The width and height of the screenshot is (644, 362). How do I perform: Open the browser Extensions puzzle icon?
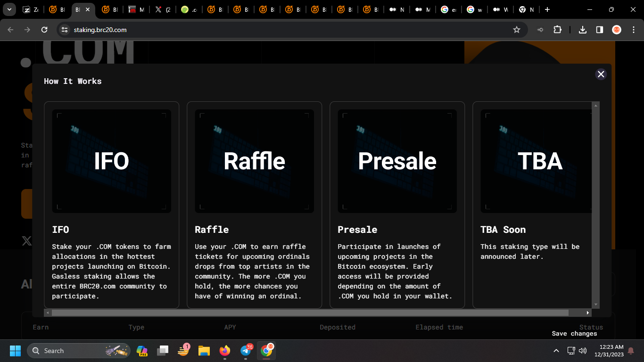pos(557,30)
